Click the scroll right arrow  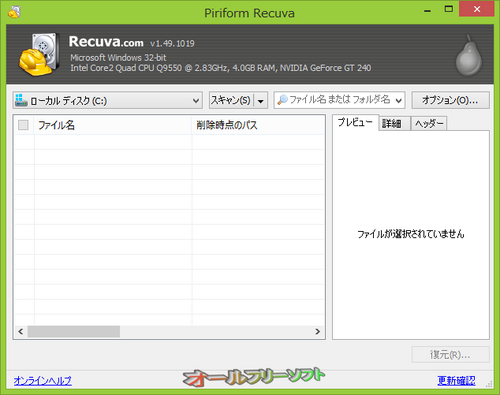click(x=317, y=332)
